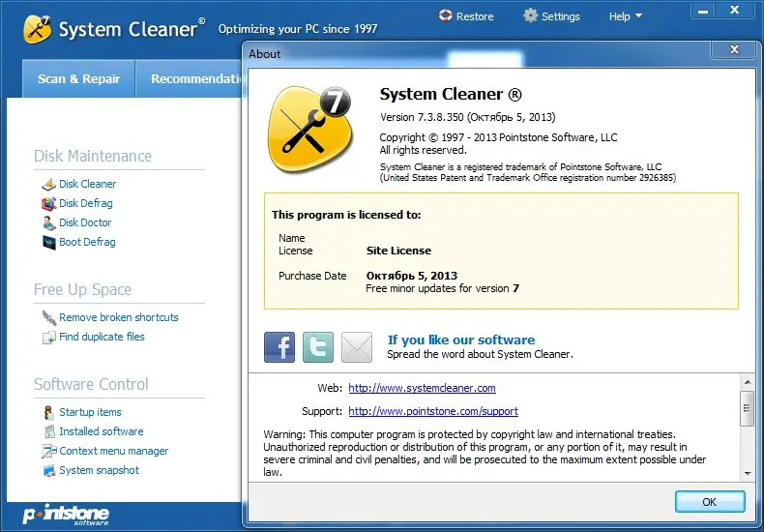764x532 pixels.
Task: Select Find duplicate files
Action: point(102,337)
